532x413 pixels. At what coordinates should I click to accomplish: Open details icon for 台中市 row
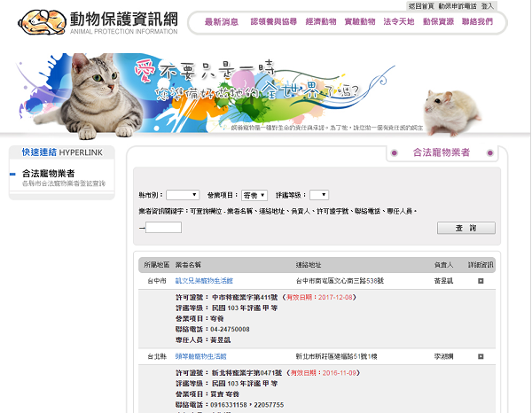(481, 281)
